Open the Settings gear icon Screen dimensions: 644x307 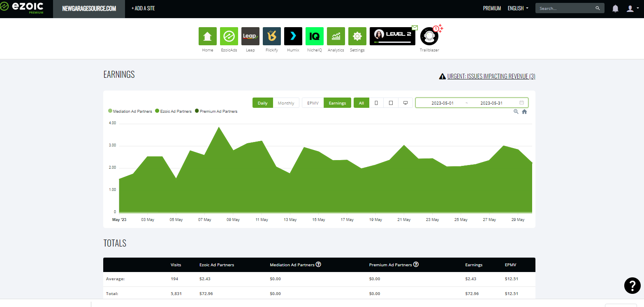tap(357, 36)
